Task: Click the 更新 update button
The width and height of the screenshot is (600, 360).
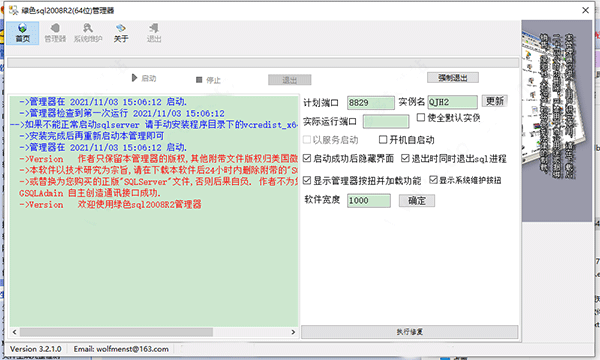Action: click(494, 101)
